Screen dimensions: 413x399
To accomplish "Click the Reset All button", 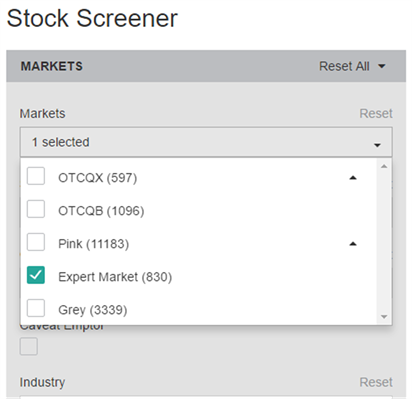I will coord(344,66).
